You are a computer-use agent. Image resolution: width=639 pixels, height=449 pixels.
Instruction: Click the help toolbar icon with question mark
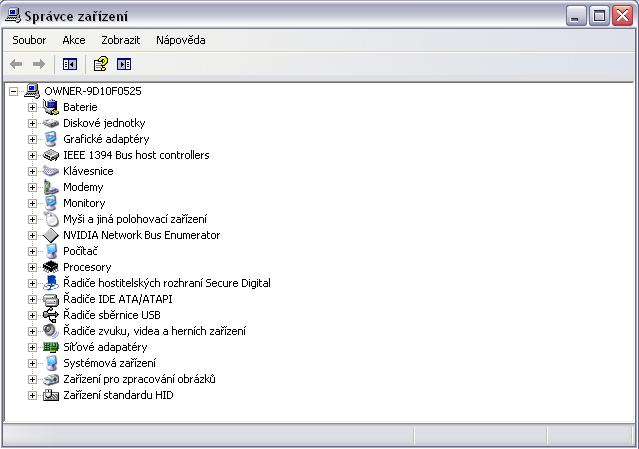click(x=100, y=64)
